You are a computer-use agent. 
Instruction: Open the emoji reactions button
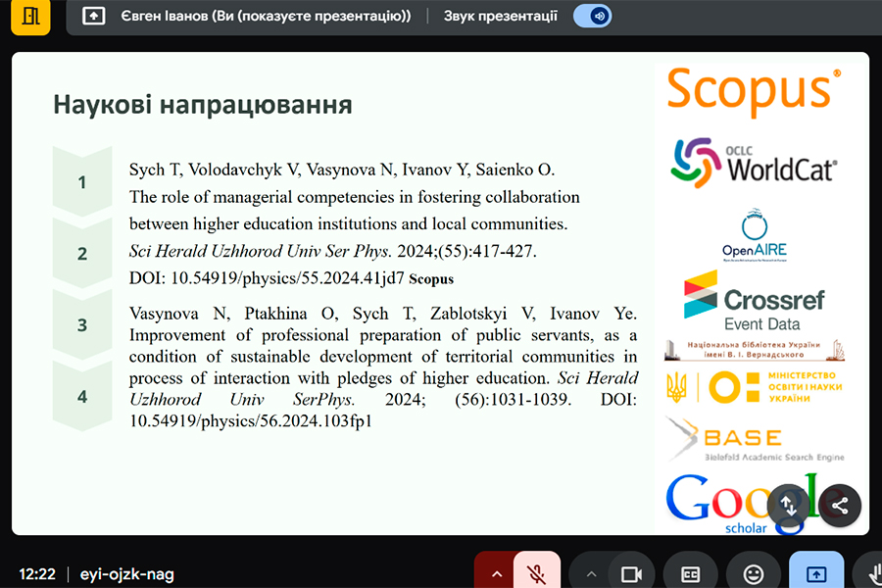click(x=754, y=574)
